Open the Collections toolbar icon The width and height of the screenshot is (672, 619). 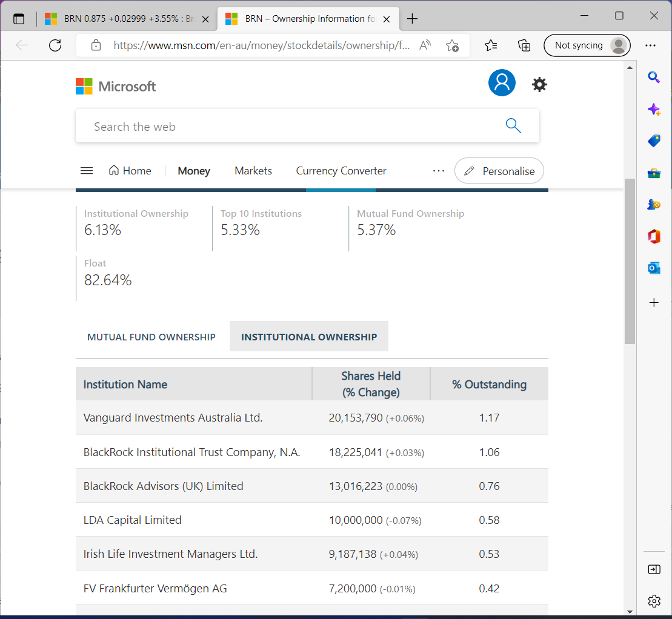(524, 45)
